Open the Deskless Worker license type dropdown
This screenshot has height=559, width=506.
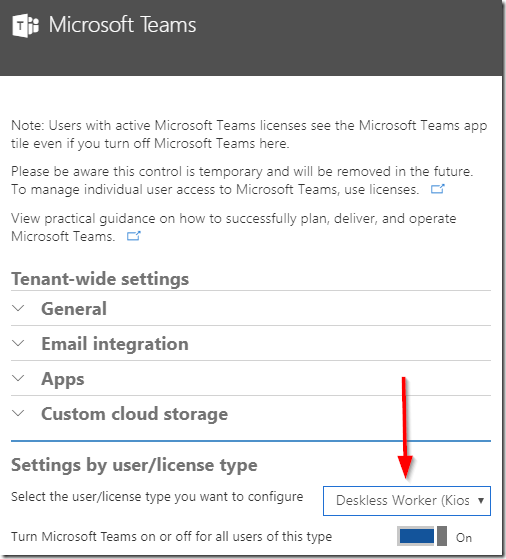click(407, 501)
